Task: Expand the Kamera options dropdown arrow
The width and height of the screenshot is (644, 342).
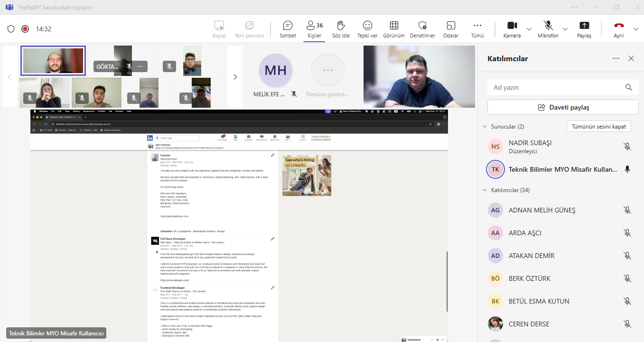Action: click(529, 29)
